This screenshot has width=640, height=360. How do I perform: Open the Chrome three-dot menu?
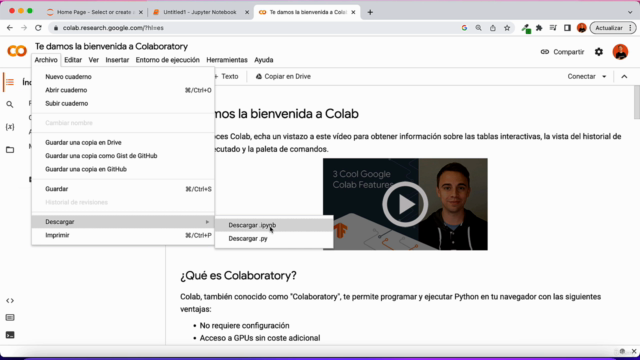click(x=630, y=28)
